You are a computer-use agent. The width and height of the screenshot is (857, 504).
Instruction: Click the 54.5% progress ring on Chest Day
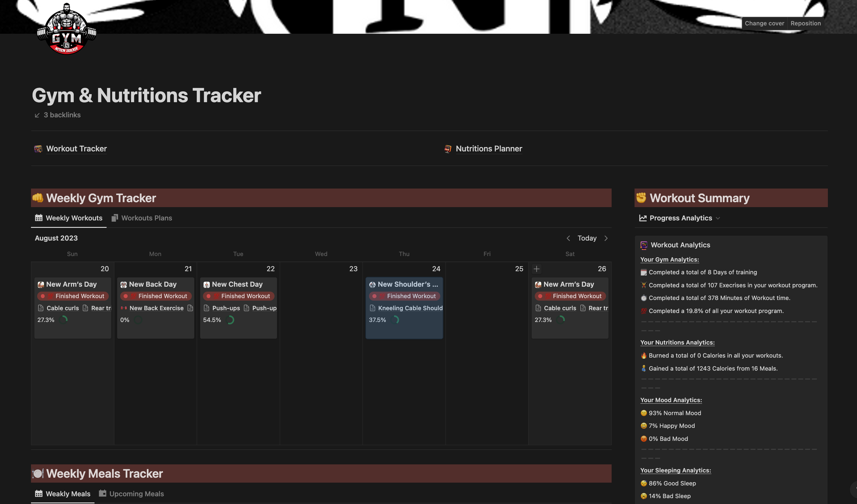[x=230, y=320]
